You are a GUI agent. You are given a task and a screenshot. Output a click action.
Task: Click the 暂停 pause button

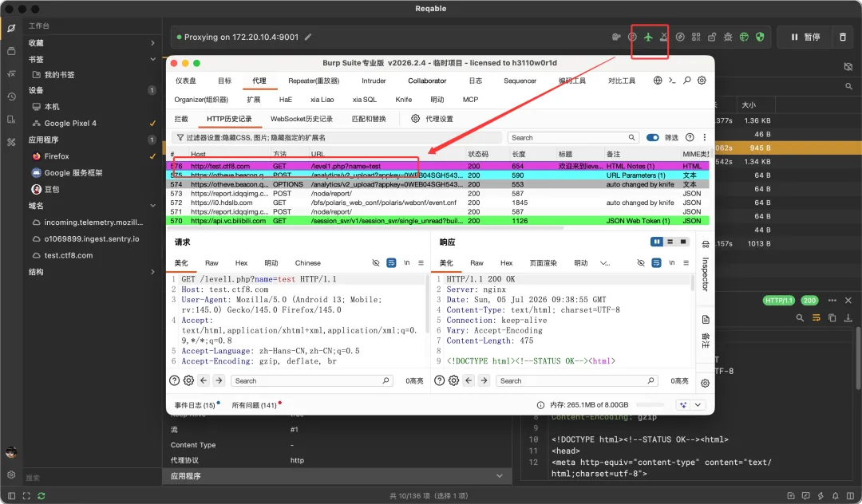[x=805, y=37]
